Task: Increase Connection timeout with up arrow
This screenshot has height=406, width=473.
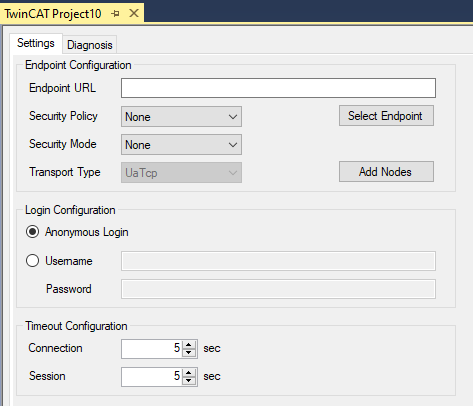Action: pos(189,345)
